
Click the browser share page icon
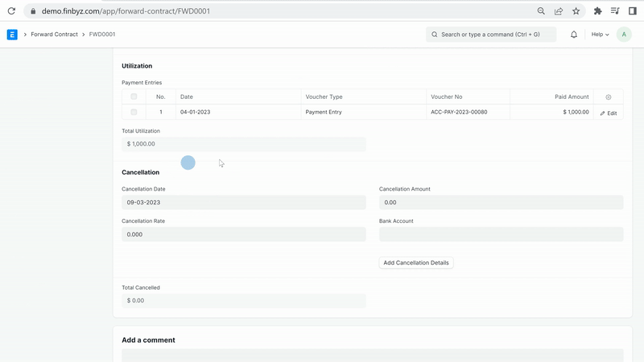click(x=559, y=11)
